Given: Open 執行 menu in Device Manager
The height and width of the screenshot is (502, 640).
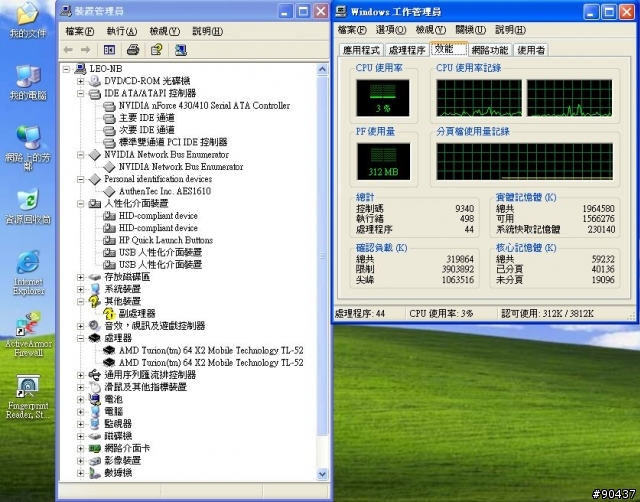Looking at the screenshot, I should click(122, 31).
